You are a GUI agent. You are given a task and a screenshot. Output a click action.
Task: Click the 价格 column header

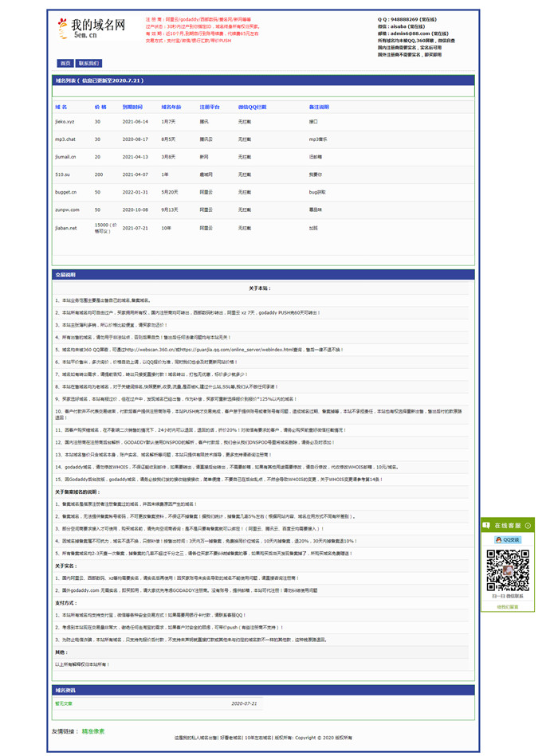click(100, 106)
